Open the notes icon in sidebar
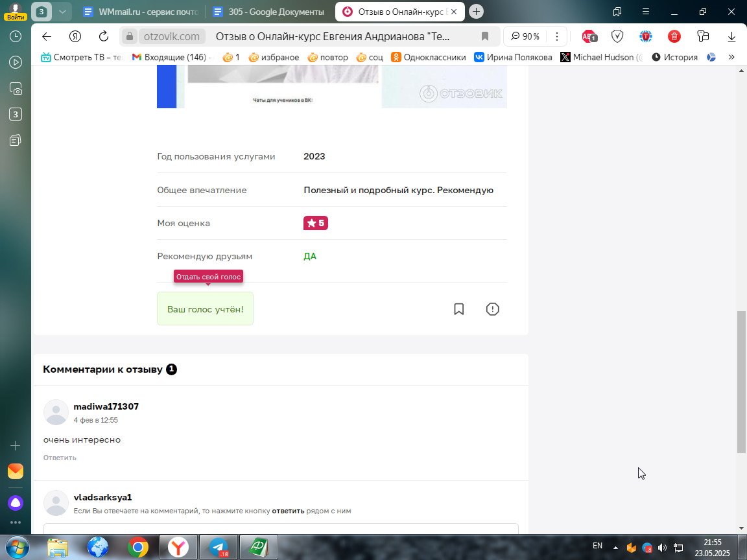Screen dimensions: 747x560 [16, 141]
